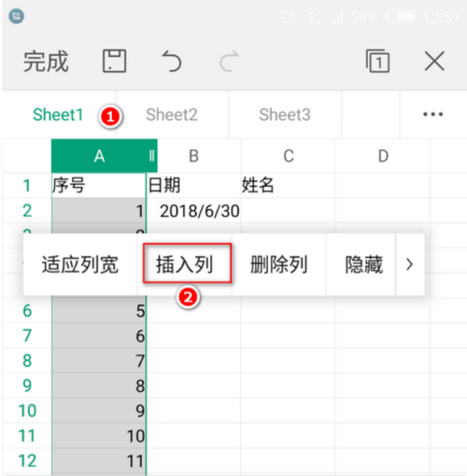Screen dimensions: 467x476
Task: Select column C header
Action: tap(289, 156)
